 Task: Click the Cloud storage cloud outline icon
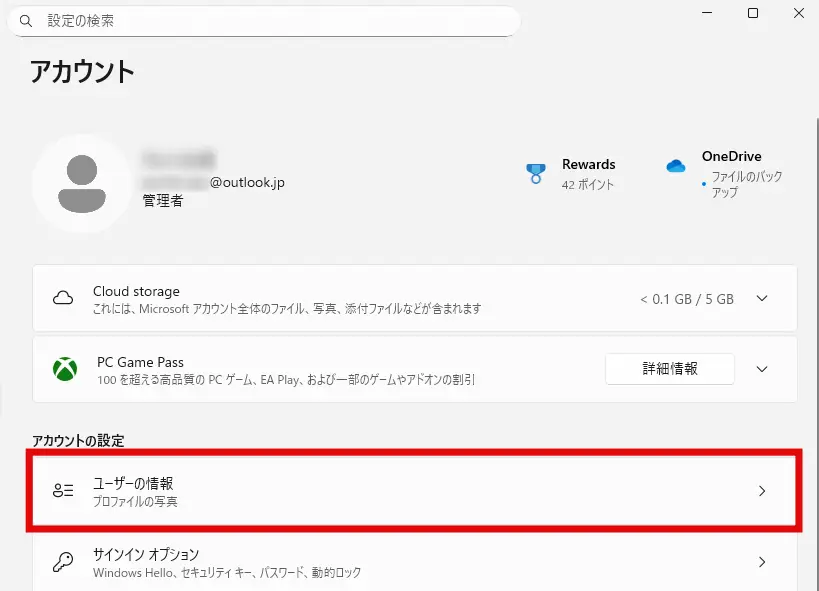pyautogui.click(x=63, y=298)
